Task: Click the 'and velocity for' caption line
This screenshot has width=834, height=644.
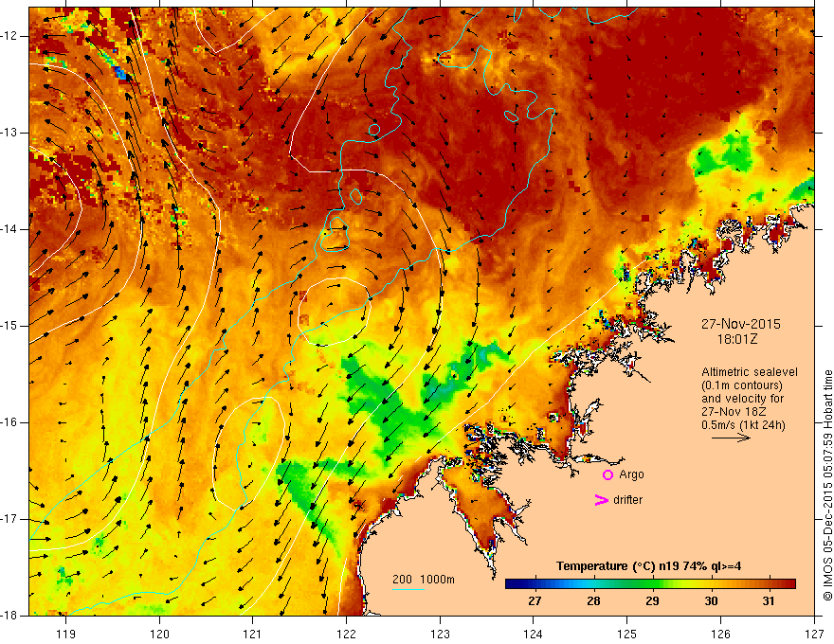Action: click(x=742, y=399)
